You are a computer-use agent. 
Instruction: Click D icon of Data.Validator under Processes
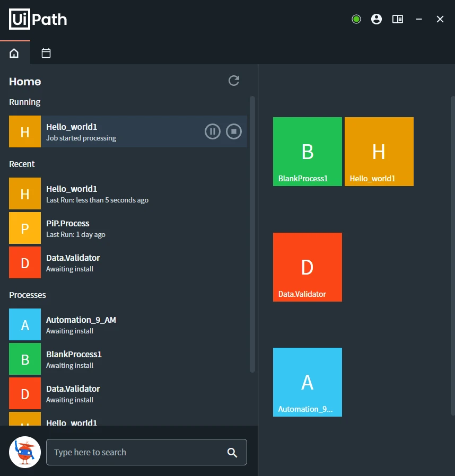pos(25,393)
